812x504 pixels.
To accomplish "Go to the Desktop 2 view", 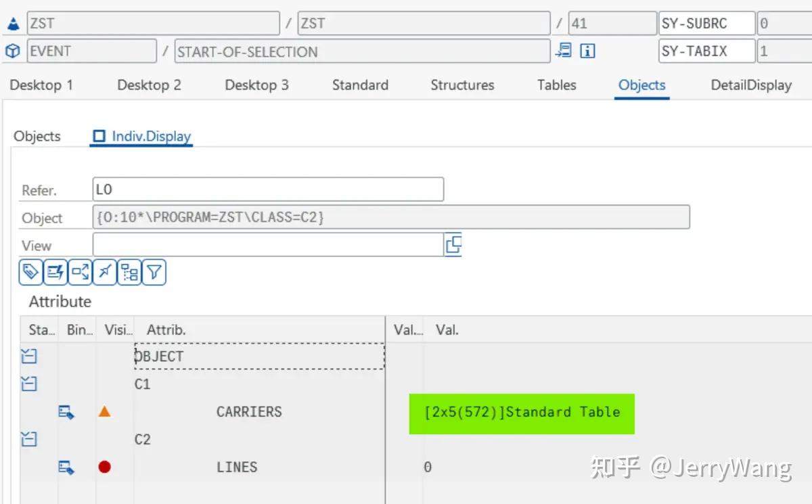I will tap(149, 85).
